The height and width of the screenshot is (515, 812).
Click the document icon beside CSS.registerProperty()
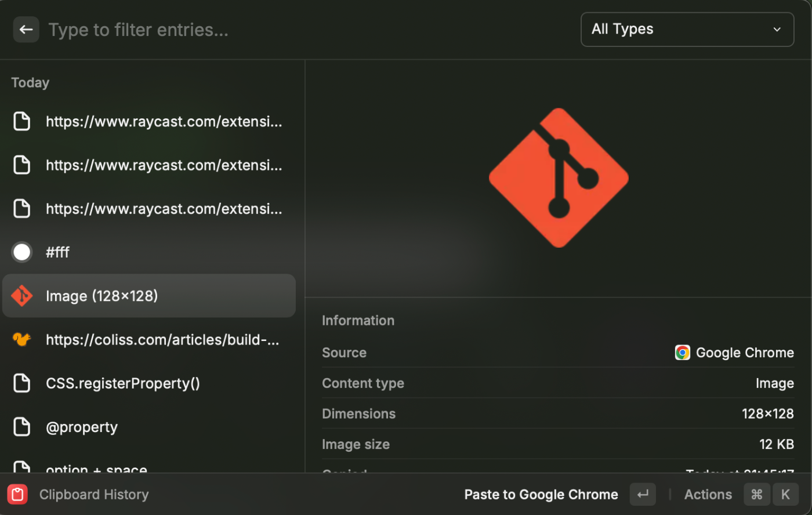22,383
